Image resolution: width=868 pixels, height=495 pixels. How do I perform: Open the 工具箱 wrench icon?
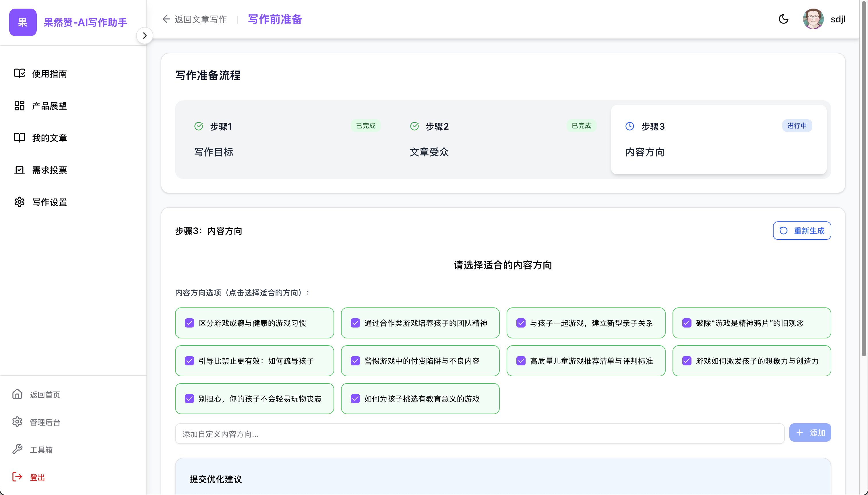(17, 449)
